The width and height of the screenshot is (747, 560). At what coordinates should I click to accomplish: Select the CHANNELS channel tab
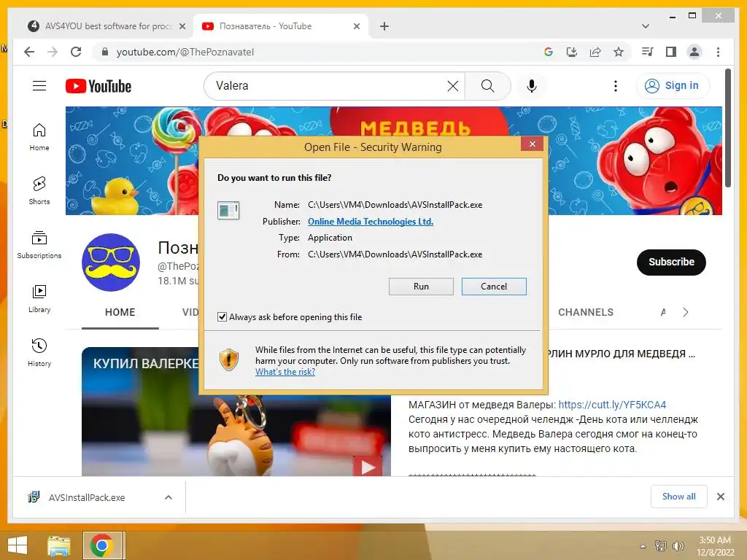(x=586, y=312)
